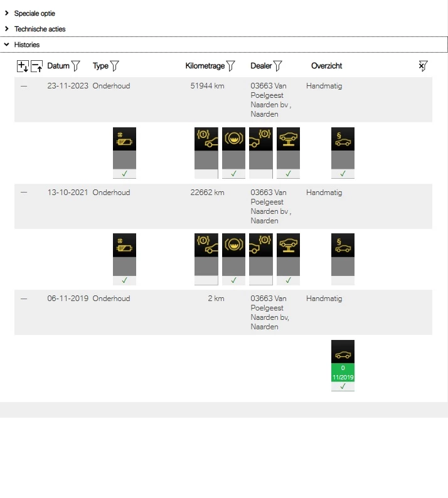The image size is (448, 498).
Task: Click vehicle check icon in 23-11-2023 service
Action: (x=288, y=139)
